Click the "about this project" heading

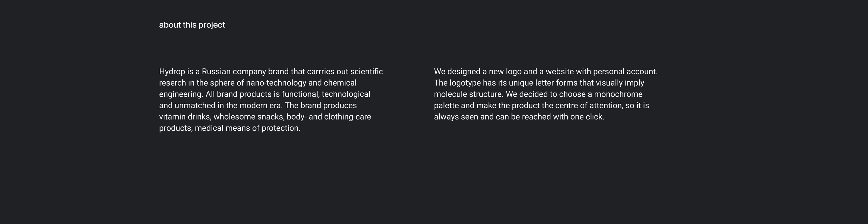[x=192, y=25]
